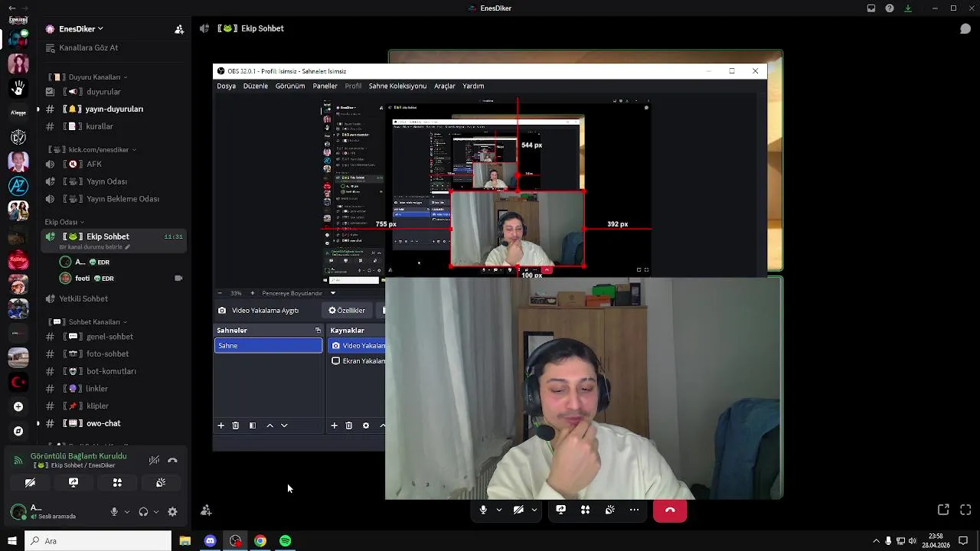Open output device options next to headphones
Image resolution: width=980 pixels, height=551 pixels.
[x=156, y=512]
